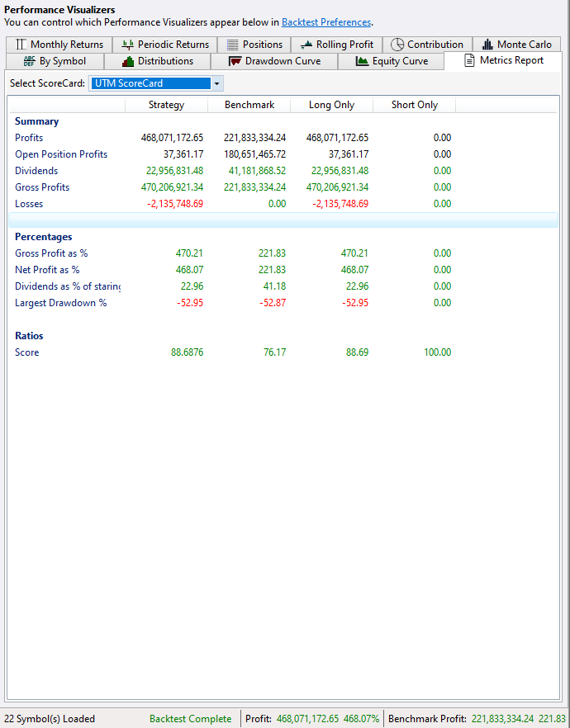Click the Strategy column header

pyautogui.click(x=166, y=105)
